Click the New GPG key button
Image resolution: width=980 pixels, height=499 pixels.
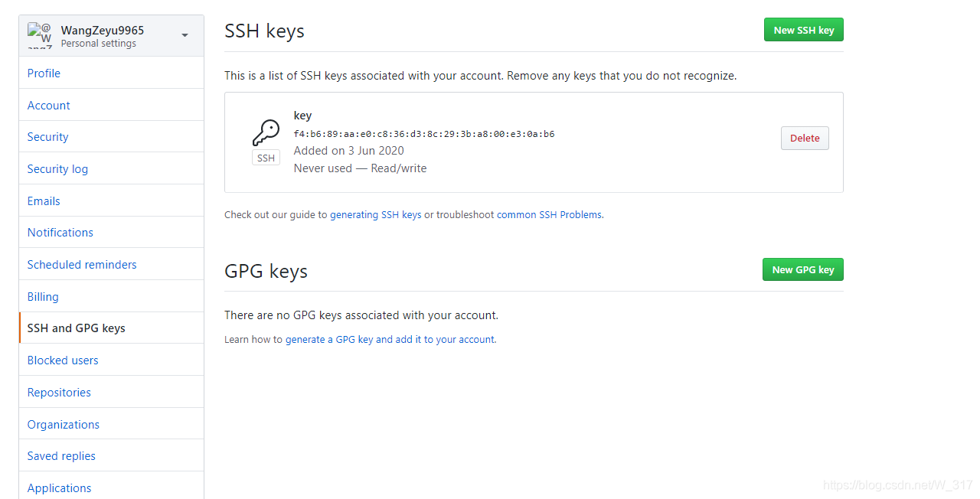pyautogui.click(x=802, y=269)
